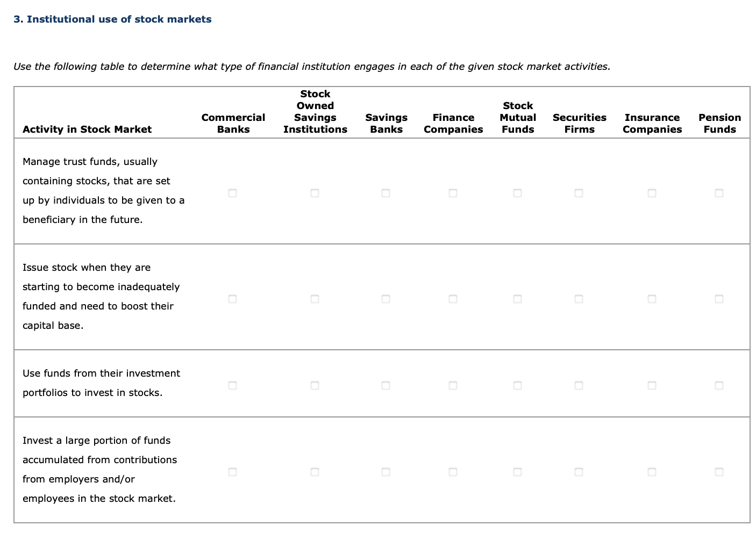Tick Savings Banks for issue stock row
756x533 pixels.
pyautogui.click(x=386, y=299)
